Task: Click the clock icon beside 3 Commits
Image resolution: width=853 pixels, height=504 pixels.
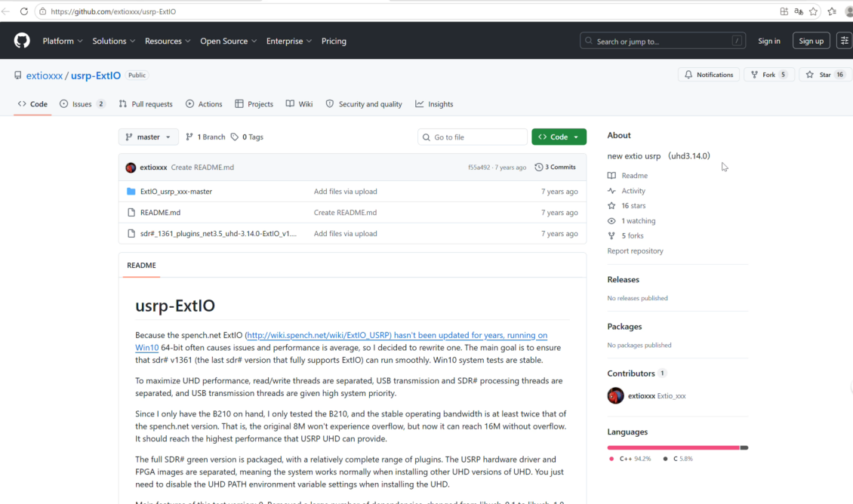Action: [x=538, y=167]
